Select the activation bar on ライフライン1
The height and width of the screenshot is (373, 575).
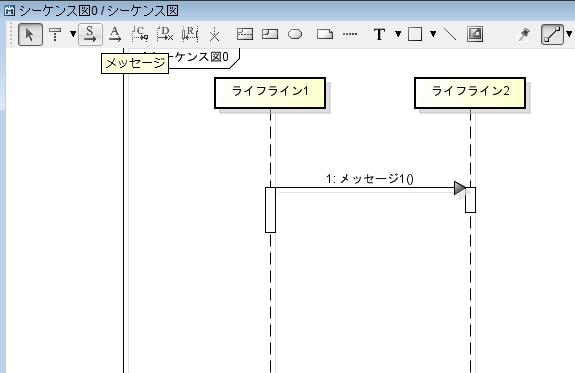tap(270, 210)
